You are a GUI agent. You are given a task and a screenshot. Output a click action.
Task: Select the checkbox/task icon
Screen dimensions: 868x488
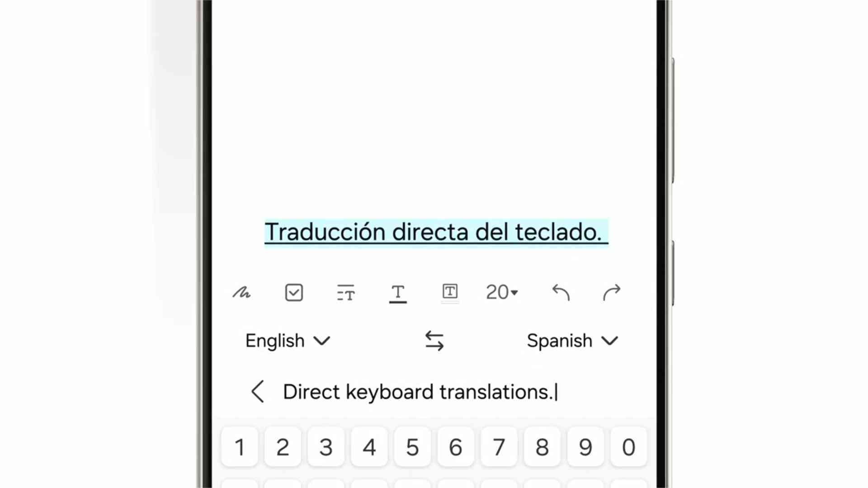(x=294, y=292)
